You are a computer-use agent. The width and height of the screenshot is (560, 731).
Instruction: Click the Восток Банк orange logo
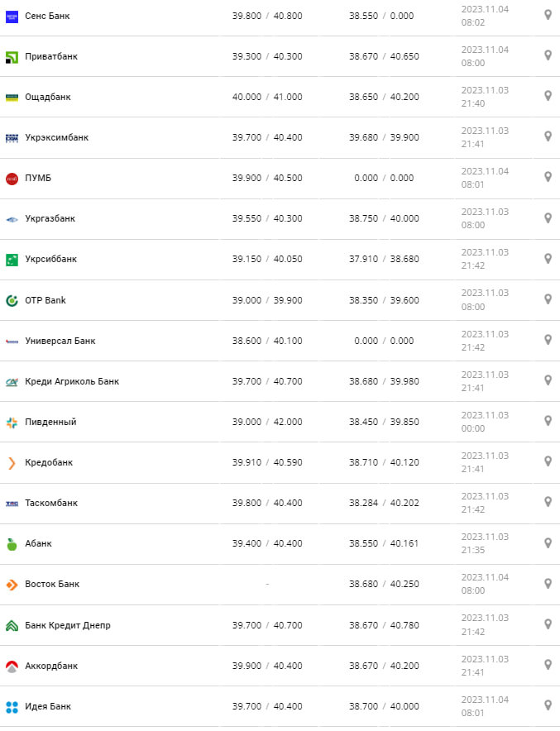click(12, 584)
